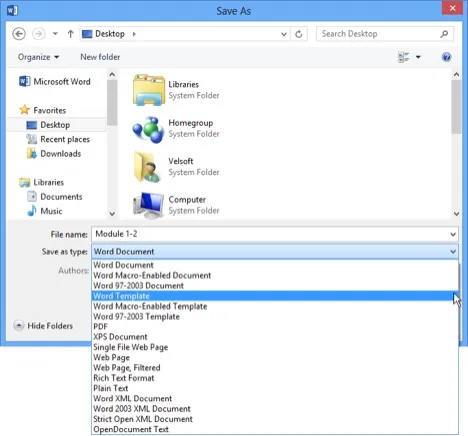Choose Strict Open XML Document type

pos(275,419)
